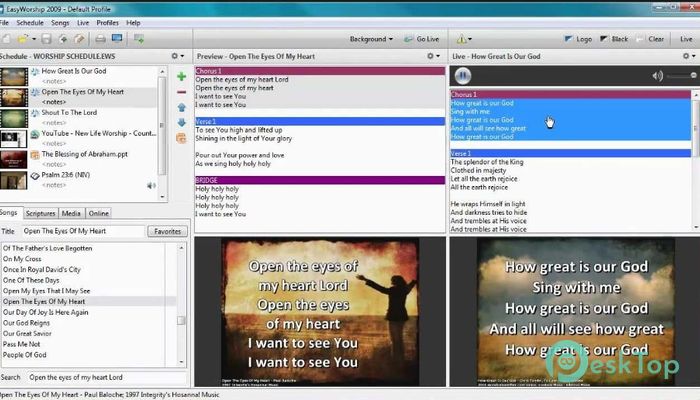This screenshot has width=700, height=400.
Task: Expand the arrow beside the alert icon
Action: click(x=470, y=40)
